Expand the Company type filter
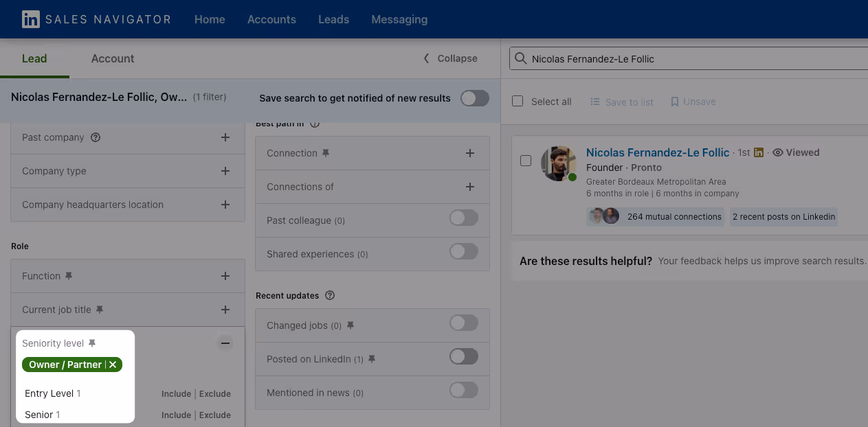This screenshot has width=868, height=427. click(225, 171)
